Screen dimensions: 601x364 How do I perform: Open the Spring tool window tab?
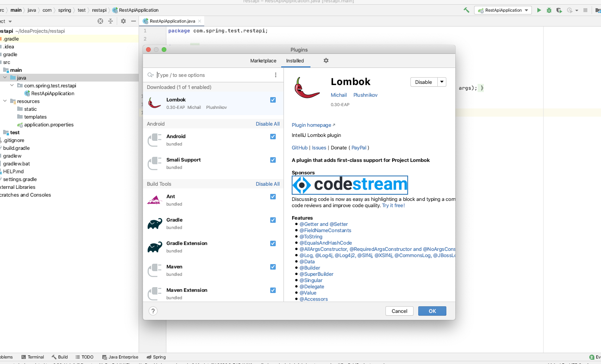[156, 357]
